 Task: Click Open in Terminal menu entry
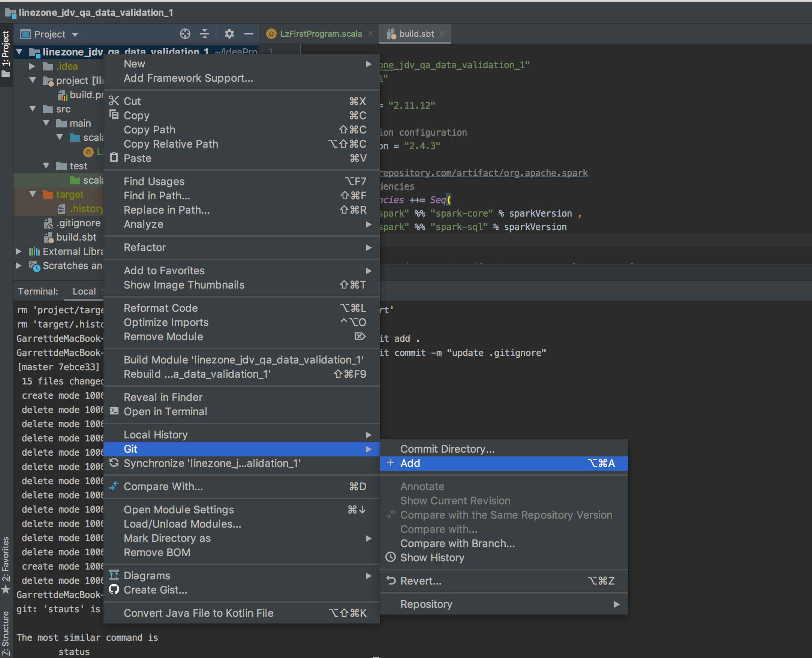165,411
